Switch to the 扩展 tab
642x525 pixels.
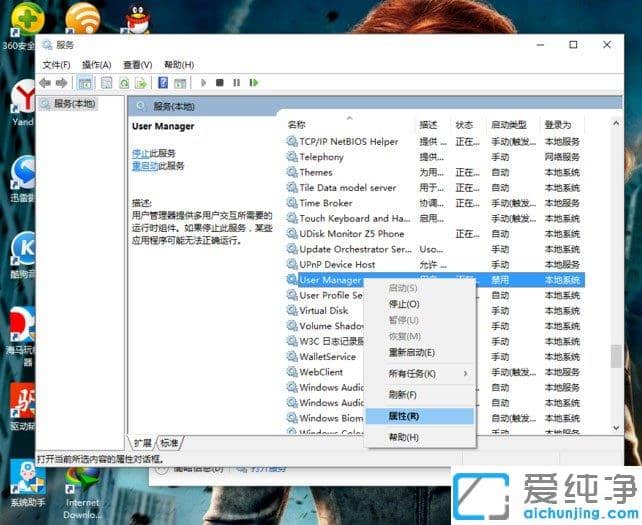pos(143,443)
